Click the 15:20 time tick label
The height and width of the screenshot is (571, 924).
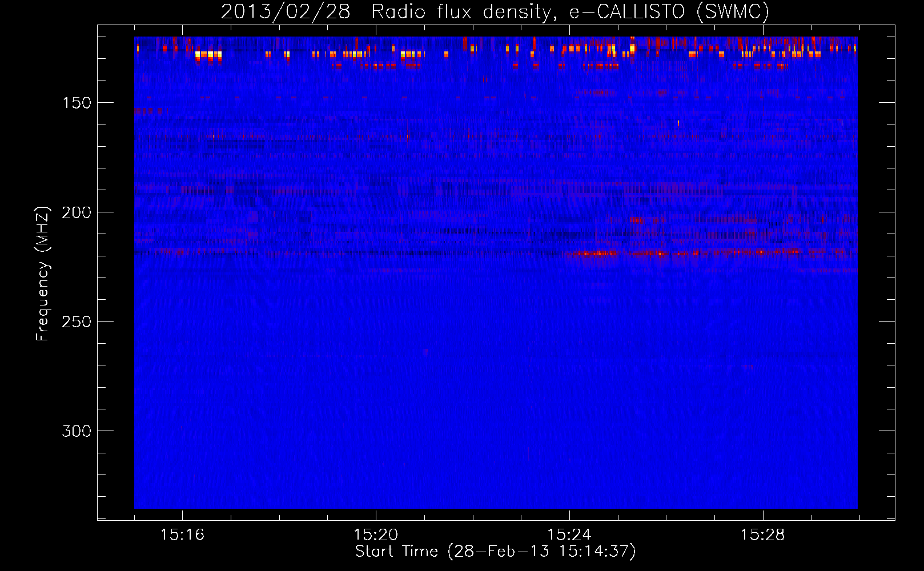pyautogui.click(x=376, y=534)
